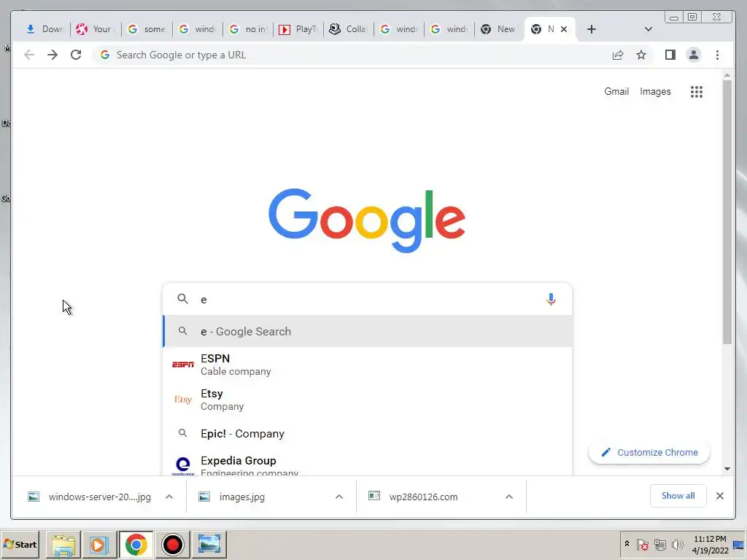Click the forward navigation arrow
This screenshot has height=560, width=747.
click(x=53, y=55)
